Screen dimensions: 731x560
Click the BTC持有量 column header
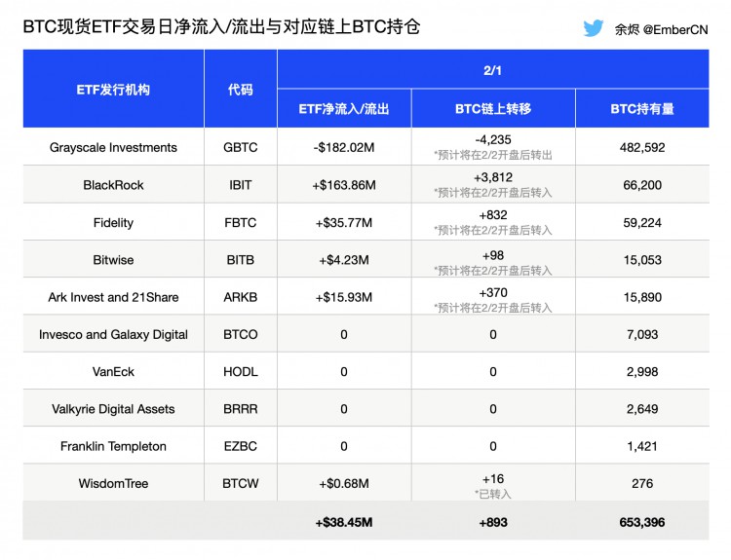click(642, 109)
